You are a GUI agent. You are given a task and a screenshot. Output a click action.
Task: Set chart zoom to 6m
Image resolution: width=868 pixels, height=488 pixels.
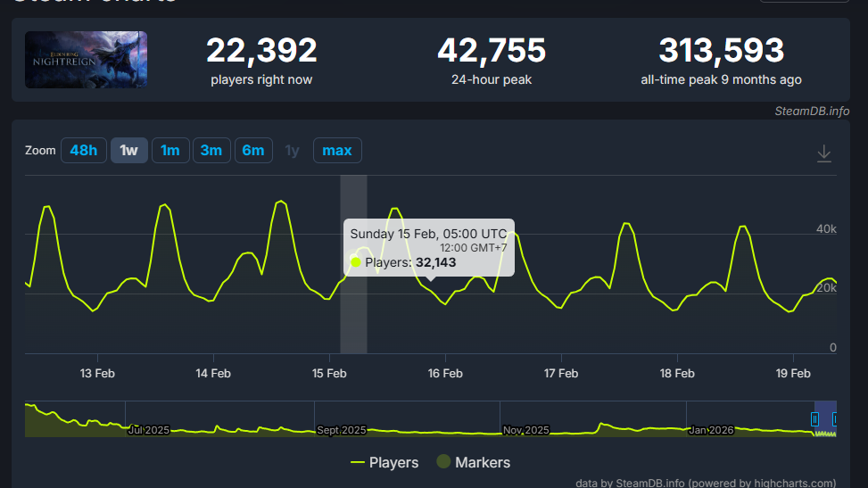point(253,150)
